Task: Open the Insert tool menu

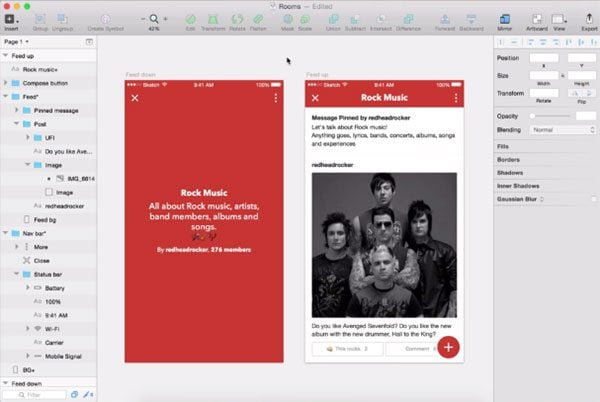Action: coord(9,18)
